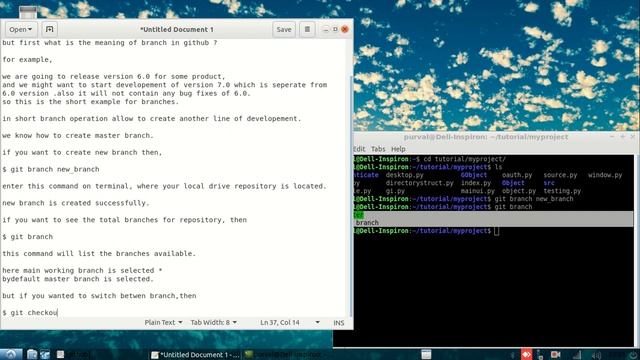
Task: Toggle INS insert mode indicator
Action: click(339, 322)
